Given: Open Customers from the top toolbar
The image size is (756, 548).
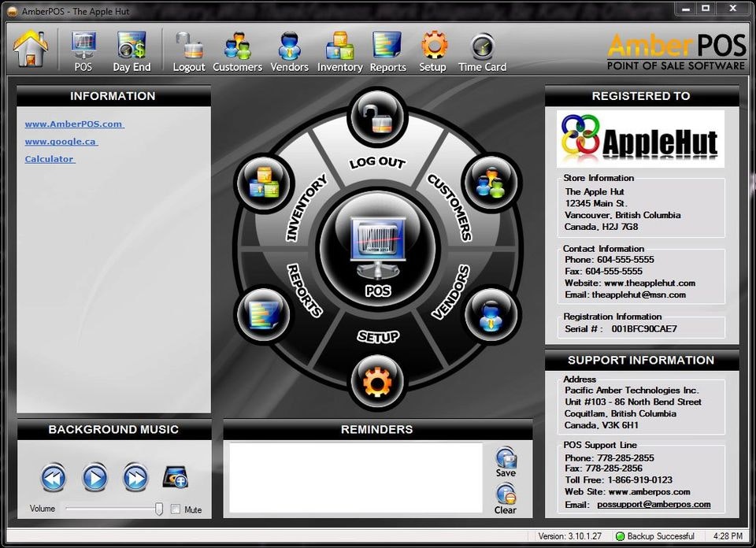Looking at the screenshot, I should [237, 47].
